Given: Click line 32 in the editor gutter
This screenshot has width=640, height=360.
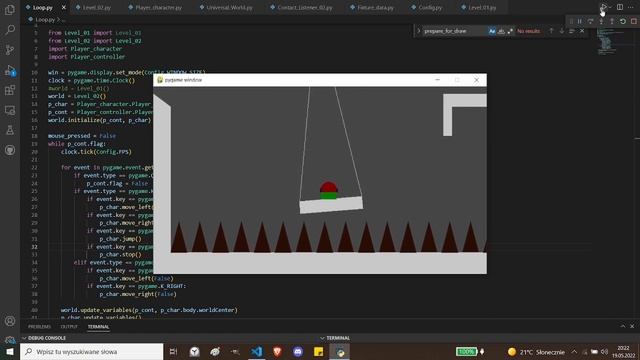Looking at the screenshot, I should coord(34,247).
